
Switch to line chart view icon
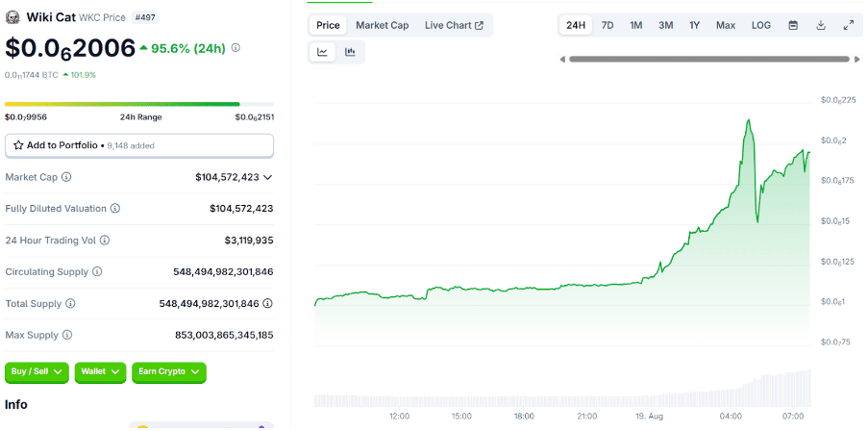[x=322, y=52]
